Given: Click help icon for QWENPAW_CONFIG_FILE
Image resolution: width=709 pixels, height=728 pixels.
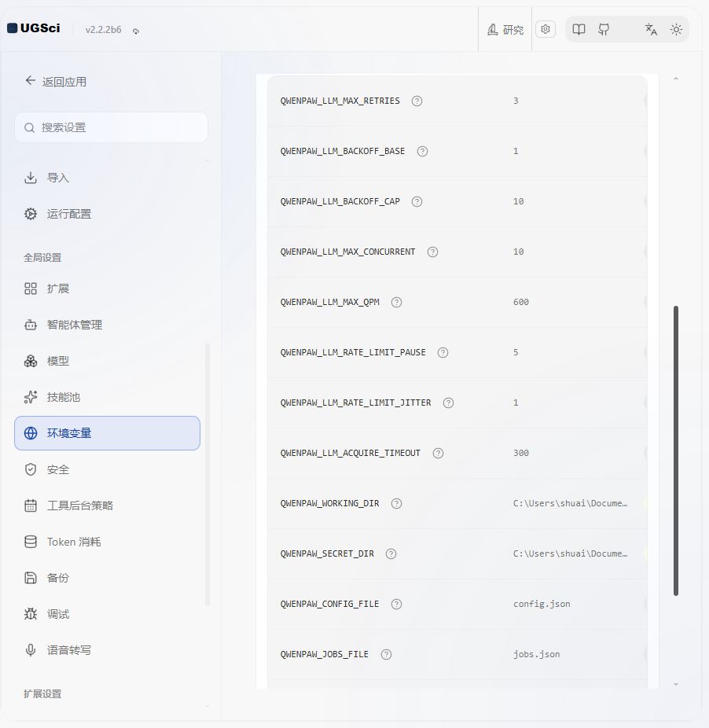Looking at the screenshot, I should click(x=396, y=604).
